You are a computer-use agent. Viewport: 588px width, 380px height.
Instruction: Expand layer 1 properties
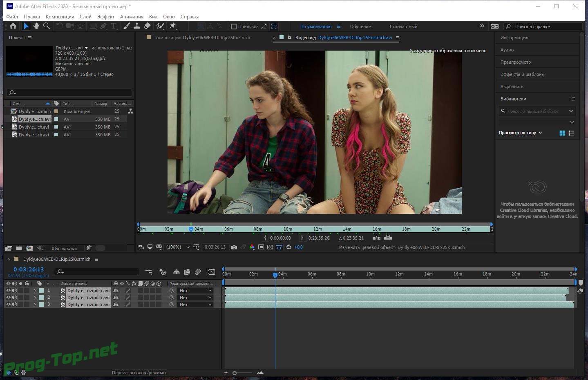tap(35, 291)
